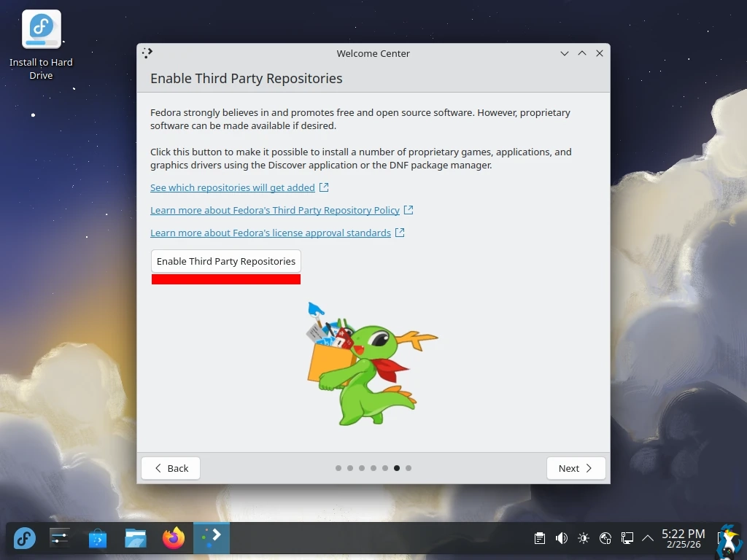Go to the Next page

click(576, 468)
